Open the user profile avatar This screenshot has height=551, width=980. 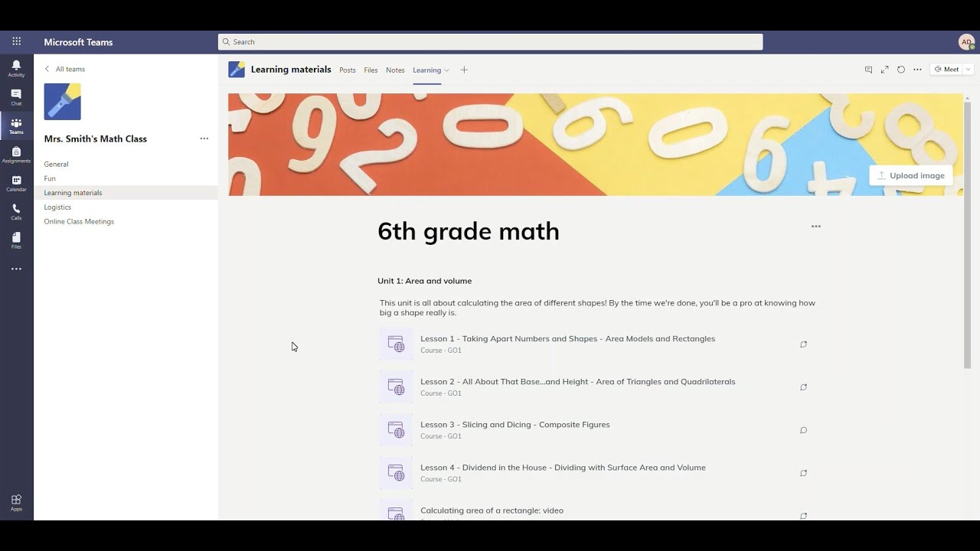pyautogui.click(x=966, y=42)
